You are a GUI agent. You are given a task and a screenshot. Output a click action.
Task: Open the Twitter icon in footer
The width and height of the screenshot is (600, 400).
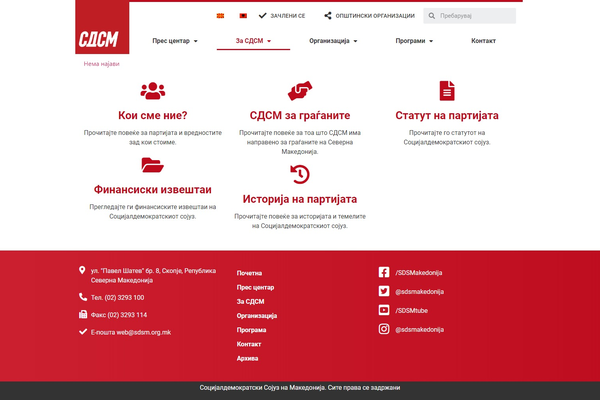pyautogui.click(x=384, y=291)
